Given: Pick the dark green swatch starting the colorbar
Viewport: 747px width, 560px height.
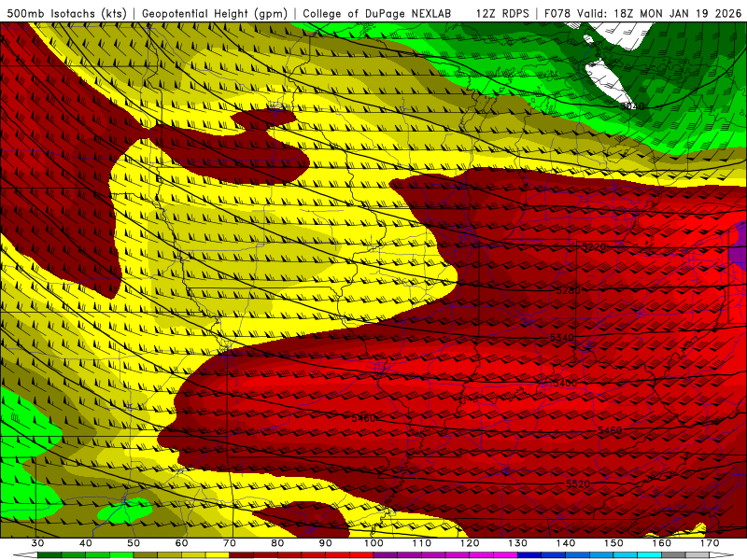Looking at the screenshot, I should 49,555.
